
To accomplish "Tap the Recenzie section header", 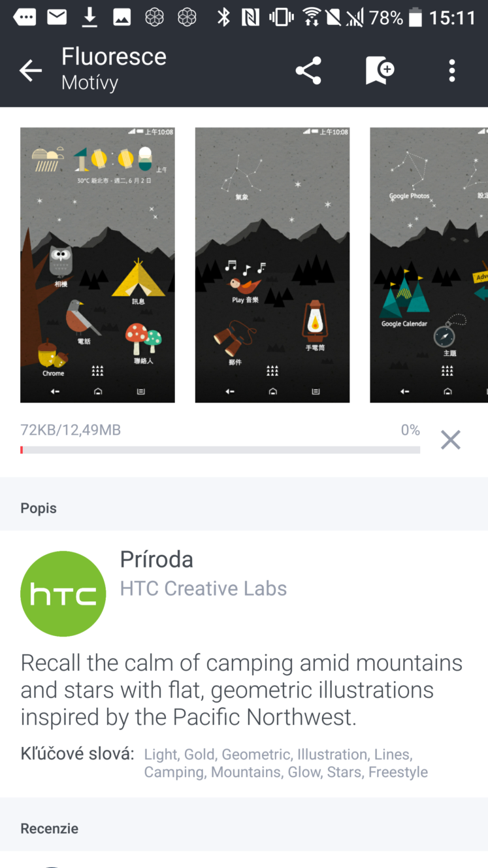I will coord(50,829).
